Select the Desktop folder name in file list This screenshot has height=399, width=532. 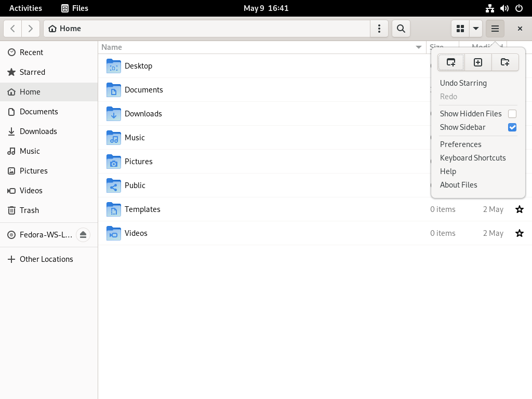click(138, 66)
